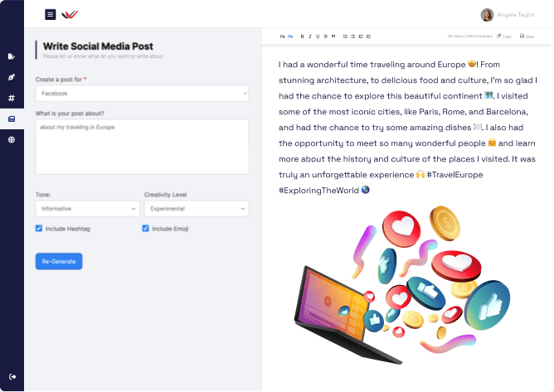Viewport: 554px width, 392px height.
Task: Open the Creativity Level dropdown
Action: (x=196, y=209)
